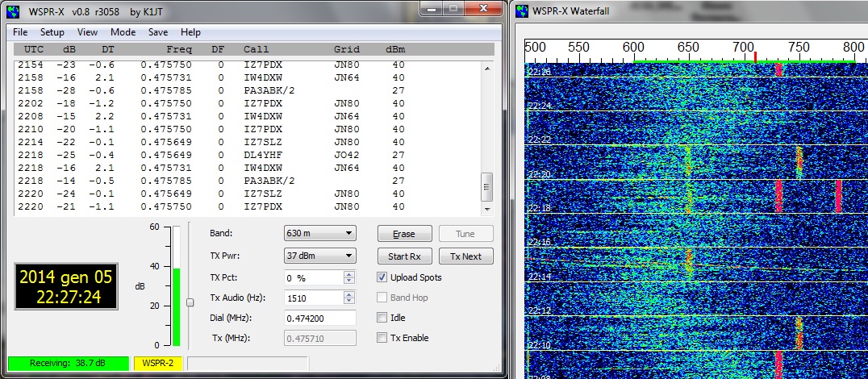The image size is (868, 379).
Task: Enable the Idle checkbox
Action: [382, 318]
